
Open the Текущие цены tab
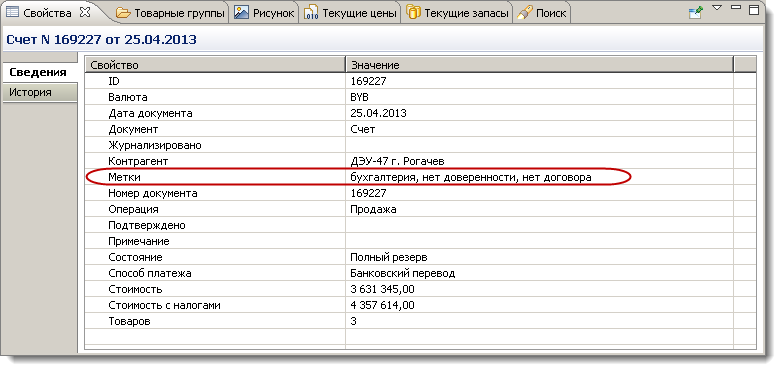351,13
